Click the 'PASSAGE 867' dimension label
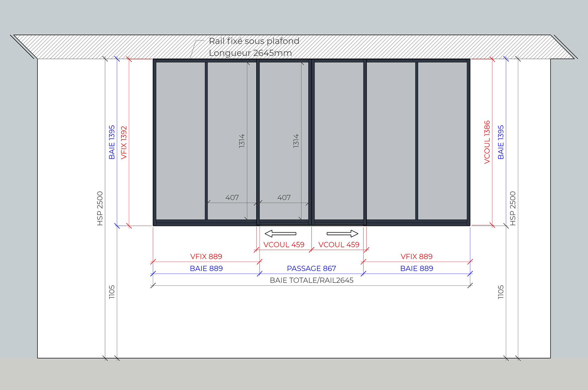The height and width of the screenshot is (390, 588). click(x=311, y=269)
